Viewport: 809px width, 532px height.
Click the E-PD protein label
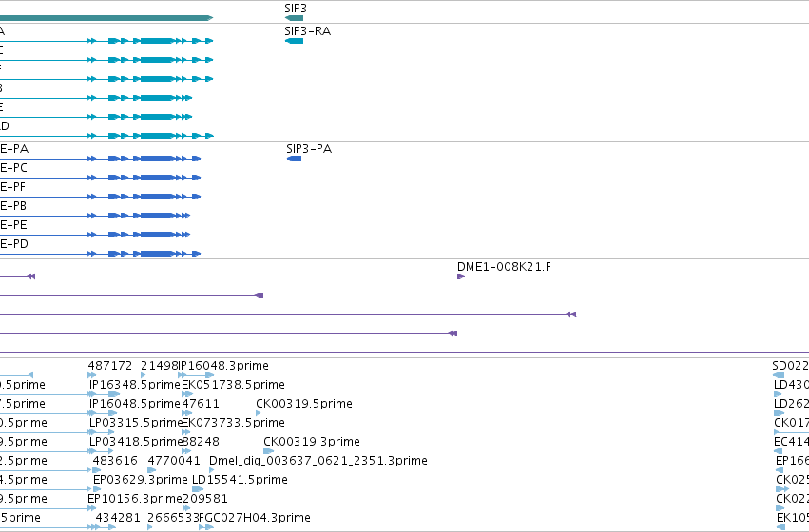click(14, 244)
